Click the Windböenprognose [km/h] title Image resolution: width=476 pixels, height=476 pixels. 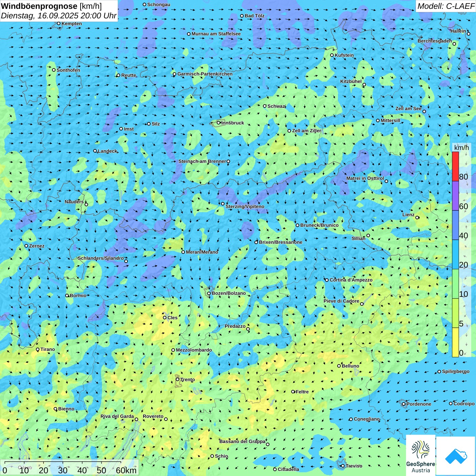coord(51,6)
